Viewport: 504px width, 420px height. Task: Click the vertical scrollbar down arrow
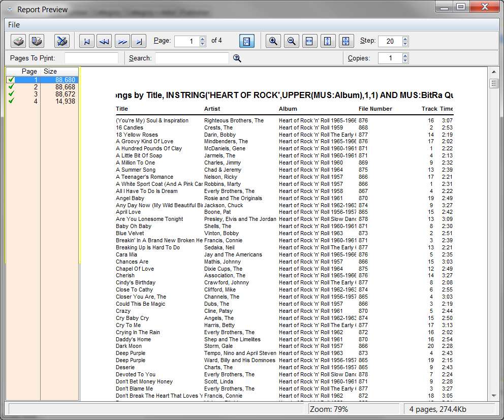494,396
